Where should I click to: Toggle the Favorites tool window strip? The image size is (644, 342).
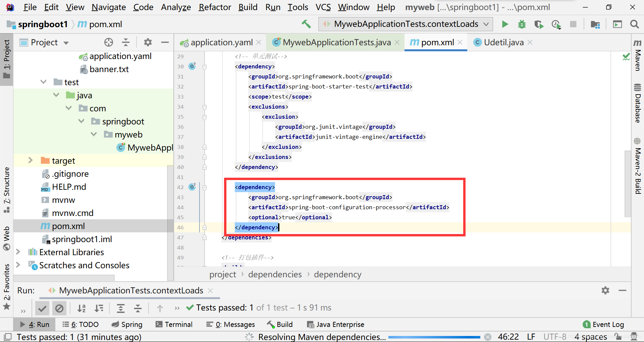pyautogui.click(x=7, y=287)
